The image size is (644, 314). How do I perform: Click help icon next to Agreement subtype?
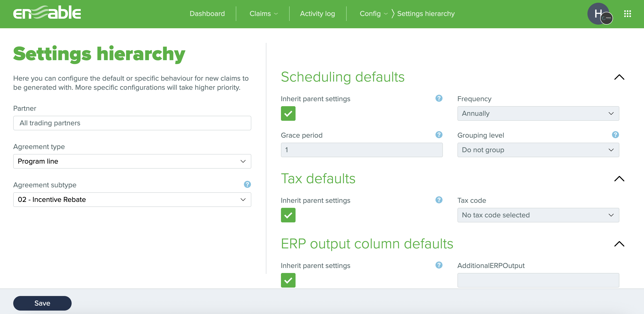(x=247, y=184)
